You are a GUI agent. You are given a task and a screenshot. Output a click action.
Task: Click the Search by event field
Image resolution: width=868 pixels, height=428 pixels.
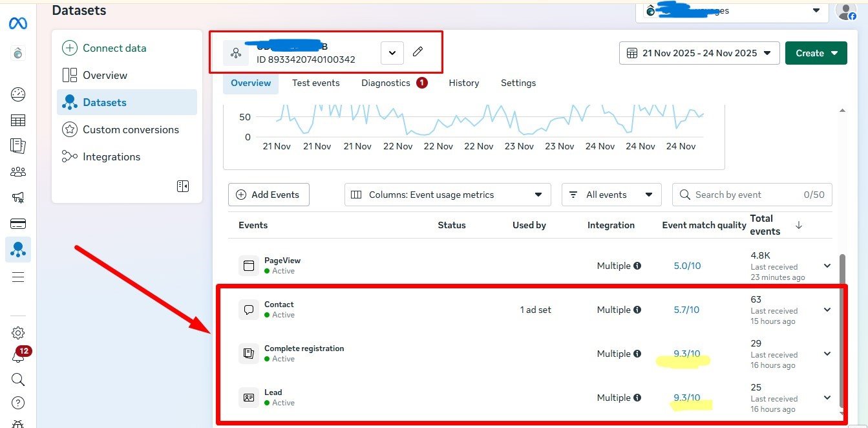(752, 195)
